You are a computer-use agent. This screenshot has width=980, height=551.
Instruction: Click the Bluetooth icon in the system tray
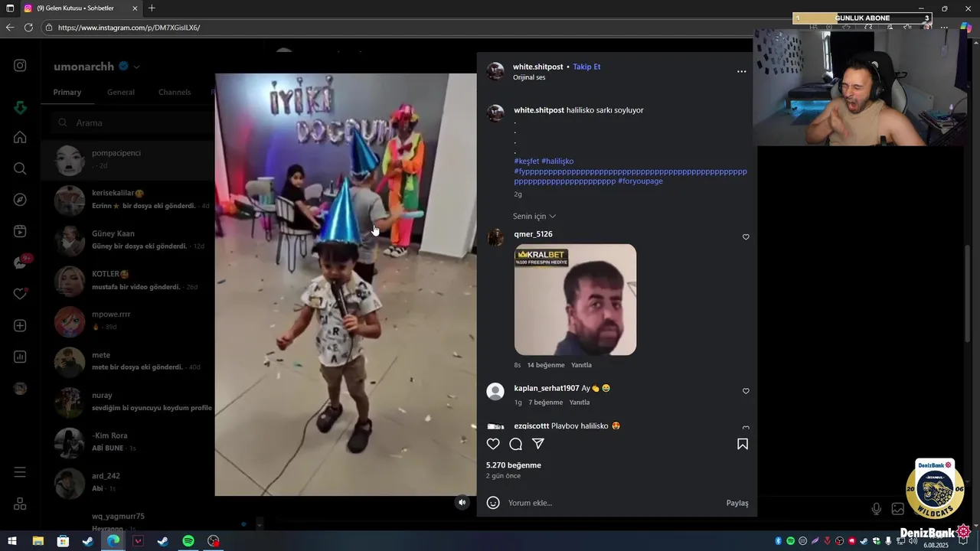click(779, 541)
